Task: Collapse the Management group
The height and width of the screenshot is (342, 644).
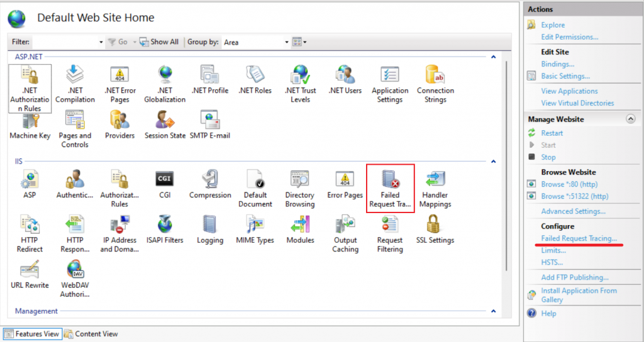Action: tap(494, 311)
